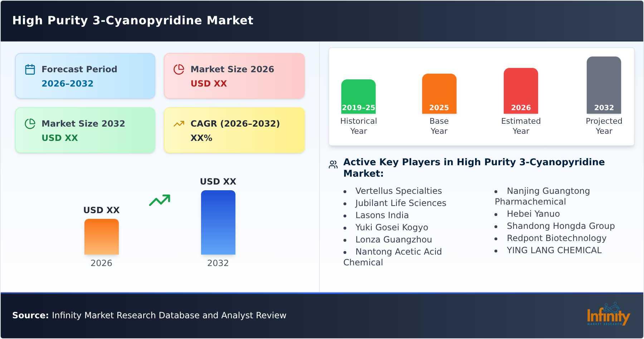This screenshot has height=339, width=644.
Task: Click 'Jubilant Life Sciences' in the list
Action: click(x=401, y=203)
